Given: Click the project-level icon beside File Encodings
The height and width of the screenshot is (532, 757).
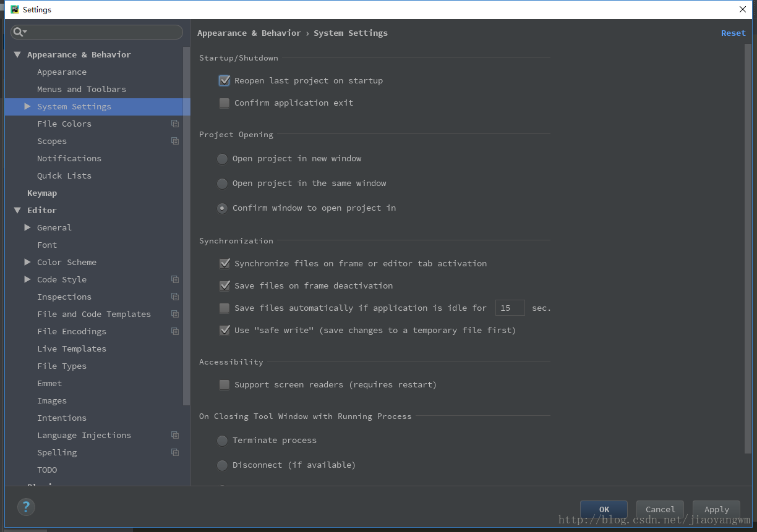Looking at the screenshot, I should (175, 331).
